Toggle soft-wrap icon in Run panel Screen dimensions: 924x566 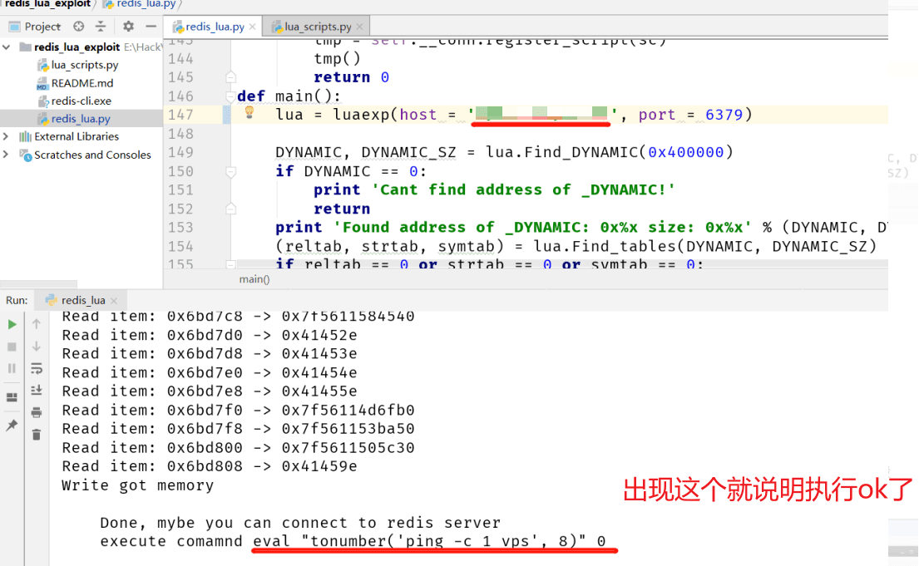pyautogui.click(x=37, y=369)
